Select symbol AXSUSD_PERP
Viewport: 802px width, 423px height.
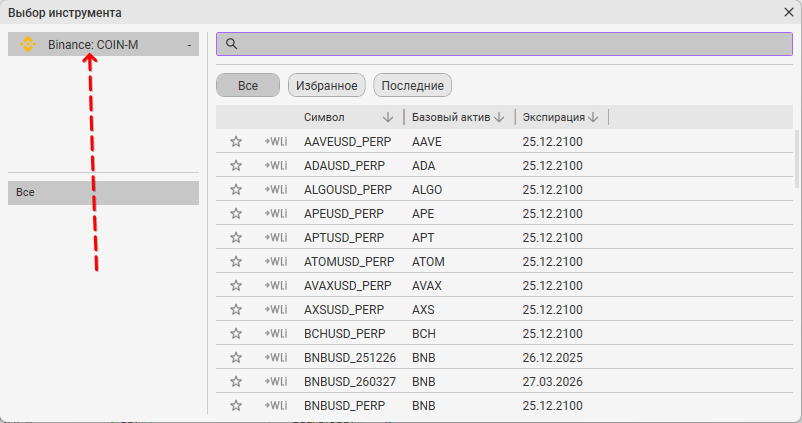tap(344, 309)
